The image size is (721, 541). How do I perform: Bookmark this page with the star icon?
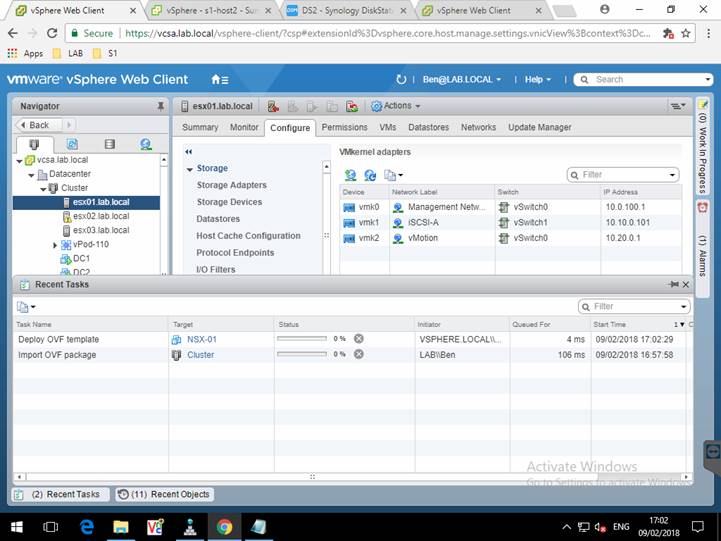click(x=686, y=33)
